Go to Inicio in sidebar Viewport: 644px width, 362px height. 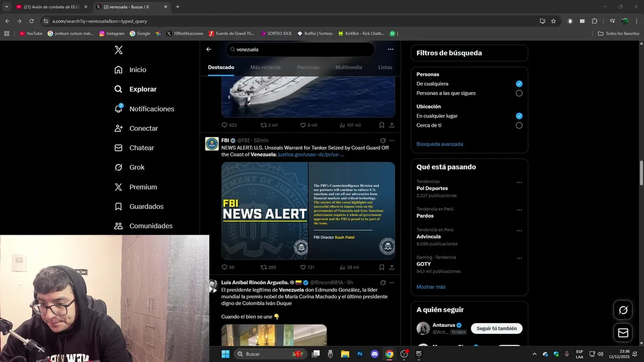130,70
